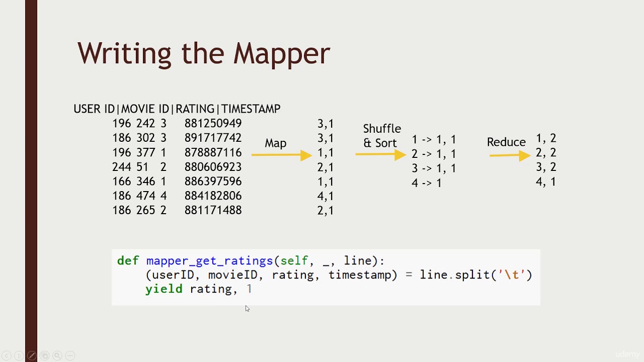
Task: Click the timestamp 886397596
Action: (213, 182)
